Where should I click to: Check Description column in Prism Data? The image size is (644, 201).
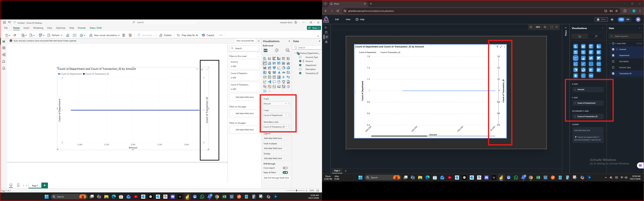pyautogui.click(x=613, y=61)
